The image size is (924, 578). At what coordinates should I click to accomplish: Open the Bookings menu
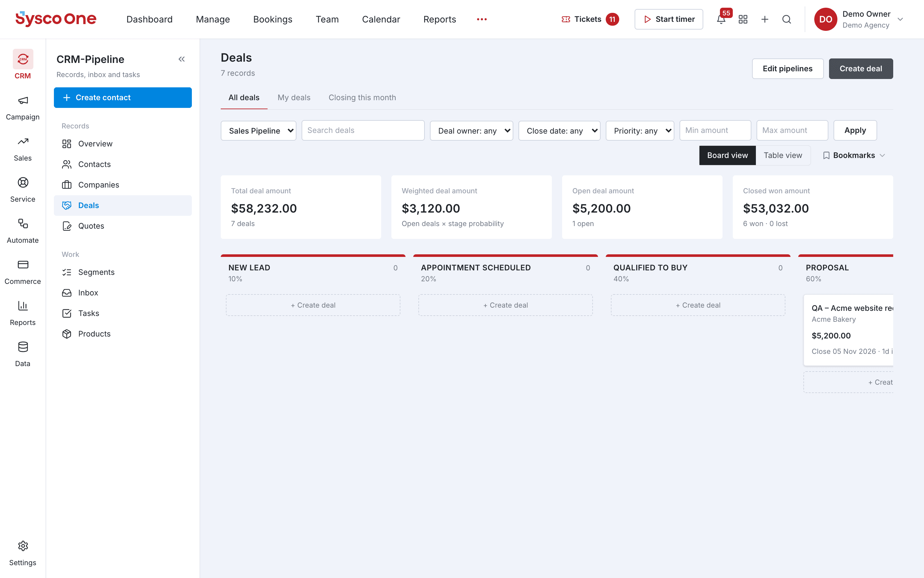click(x=273, y=19)
